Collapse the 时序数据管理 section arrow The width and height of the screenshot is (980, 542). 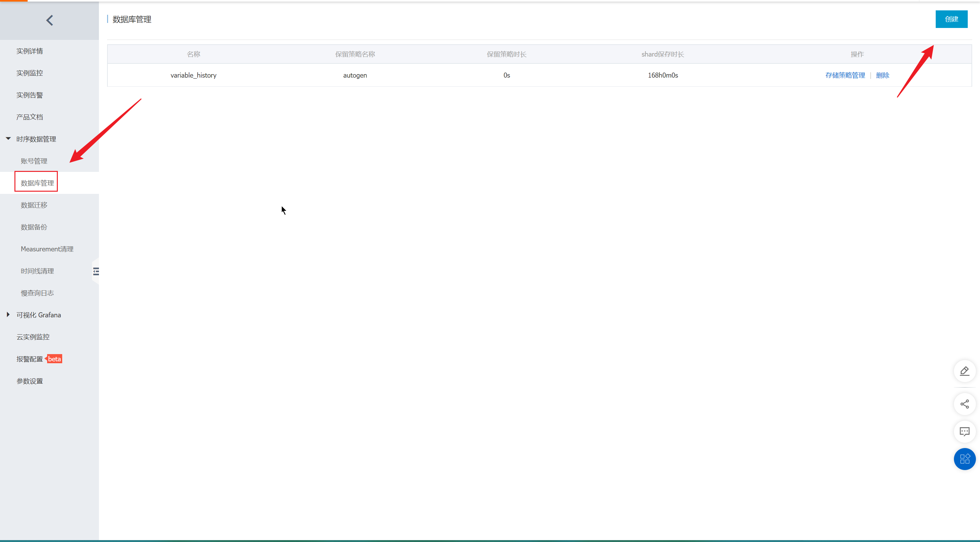[x=8, y=139]
